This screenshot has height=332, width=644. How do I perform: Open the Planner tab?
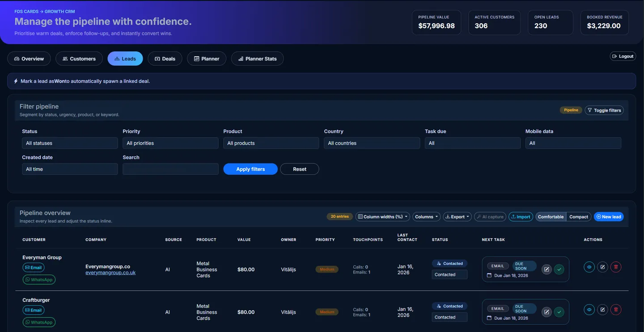[x=207, y=59]
